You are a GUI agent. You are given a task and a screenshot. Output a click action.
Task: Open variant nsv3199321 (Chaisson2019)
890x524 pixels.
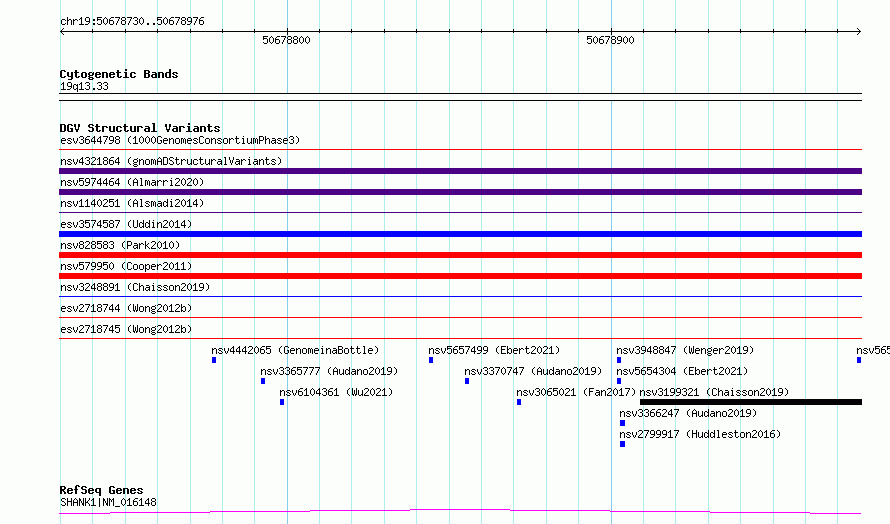[714, 392]
